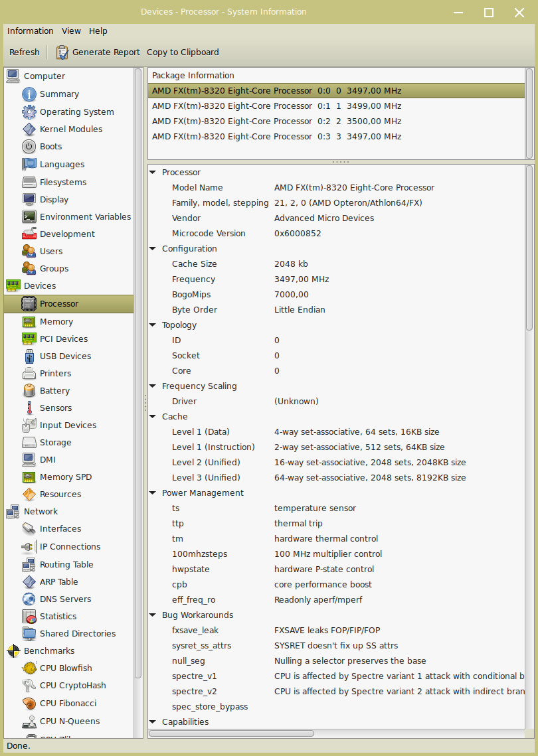The width and height of the screenshot is (538, 756).
Task: Open the Memory SPD icon
Action: click(29, 477)
